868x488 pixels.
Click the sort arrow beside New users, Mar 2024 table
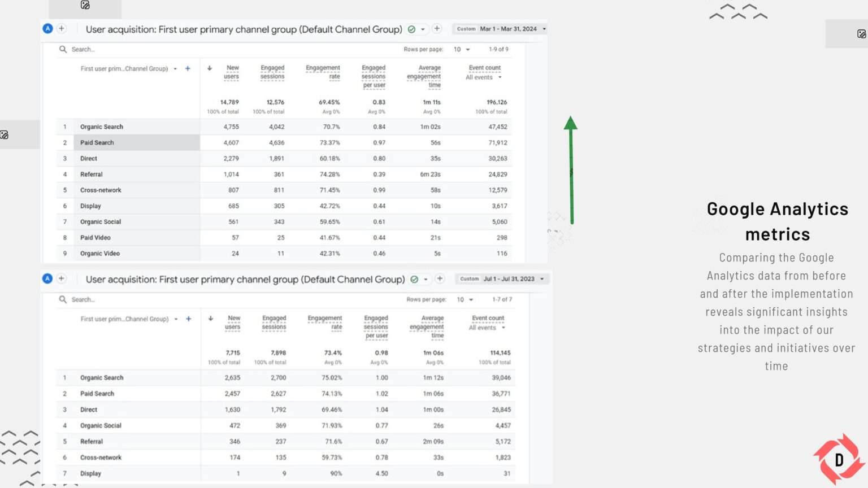[x=210, y=68]
